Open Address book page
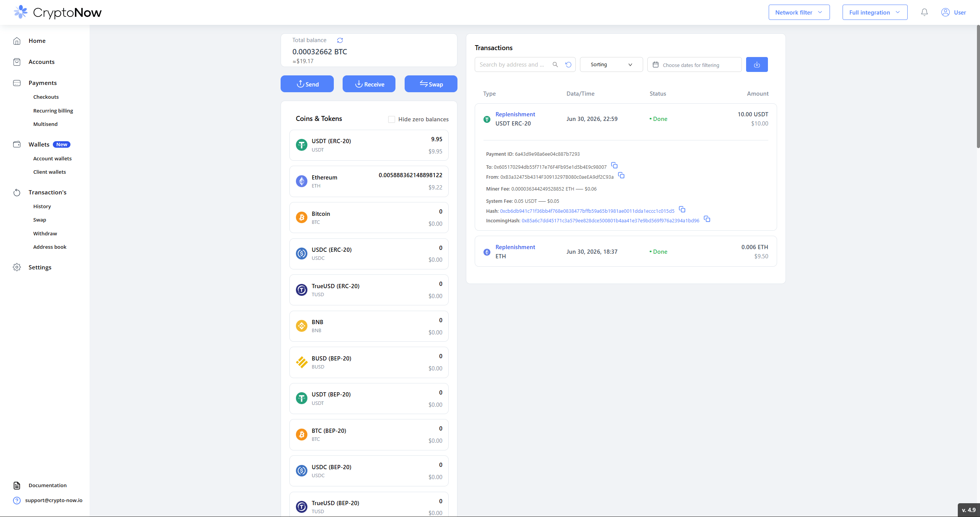Screen dimensions: 980x517 (50, 247)
